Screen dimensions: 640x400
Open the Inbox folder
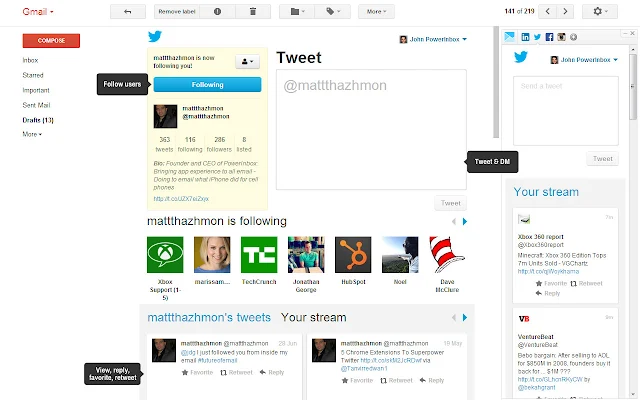point(30,60)
